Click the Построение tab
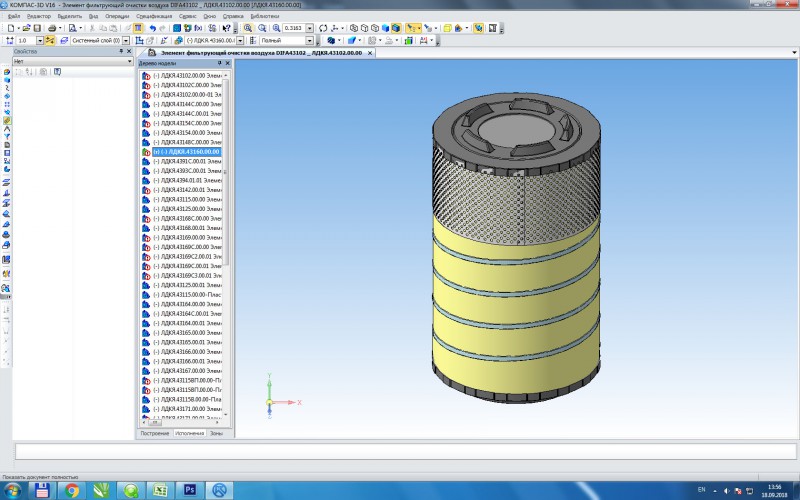Viewport: 800px width, 500px height. point(154,433)
